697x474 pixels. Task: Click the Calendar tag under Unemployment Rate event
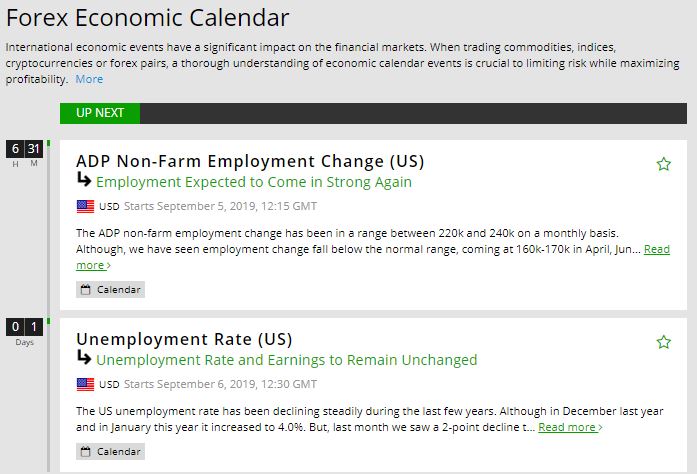(x=110, y=452)
